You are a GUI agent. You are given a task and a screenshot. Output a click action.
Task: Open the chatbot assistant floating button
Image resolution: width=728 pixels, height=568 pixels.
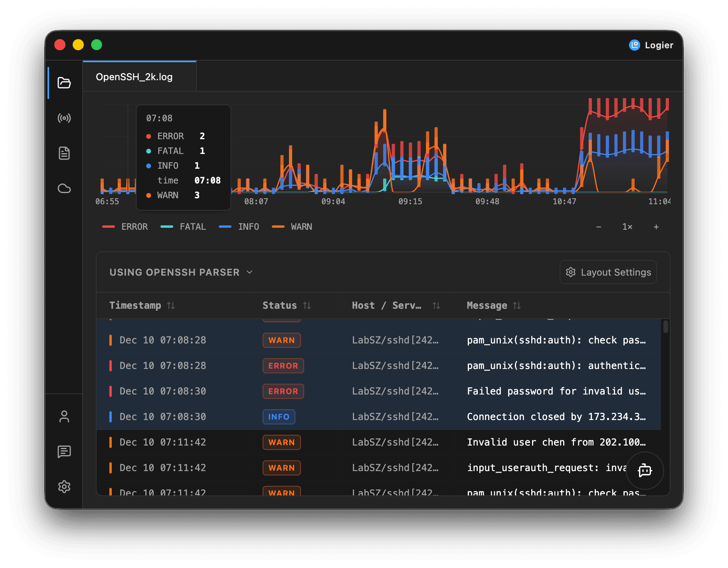tap(645, 470)
